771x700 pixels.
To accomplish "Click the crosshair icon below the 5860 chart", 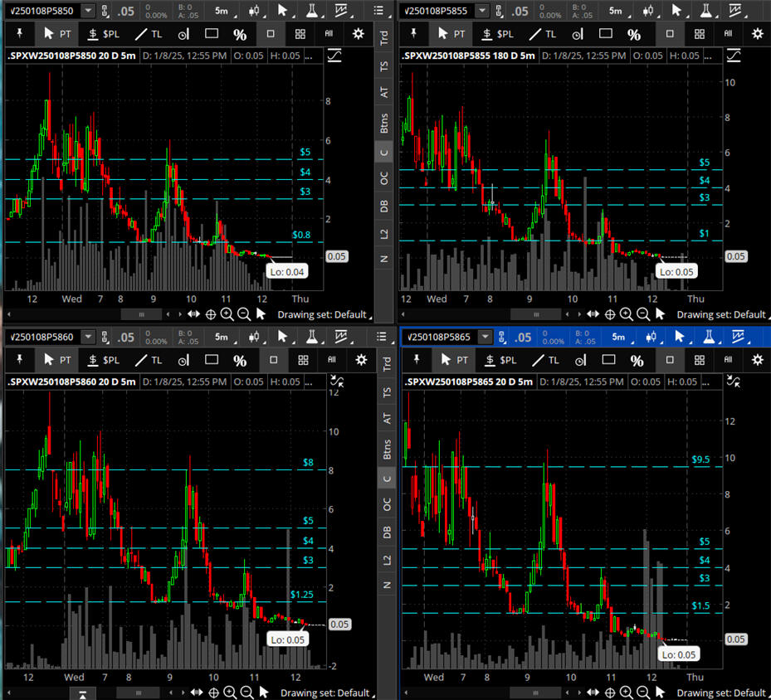I will [x=213, y=693].
